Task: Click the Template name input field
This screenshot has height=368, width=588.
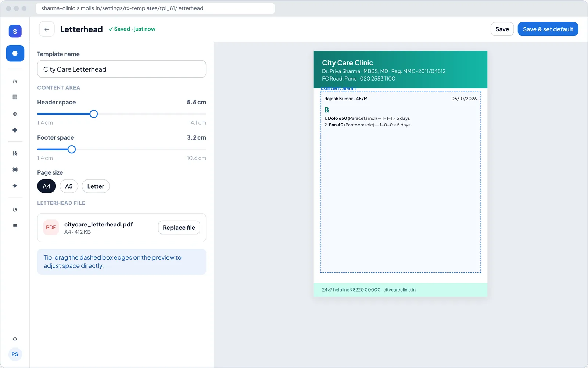Action: [x=122, y=69]
